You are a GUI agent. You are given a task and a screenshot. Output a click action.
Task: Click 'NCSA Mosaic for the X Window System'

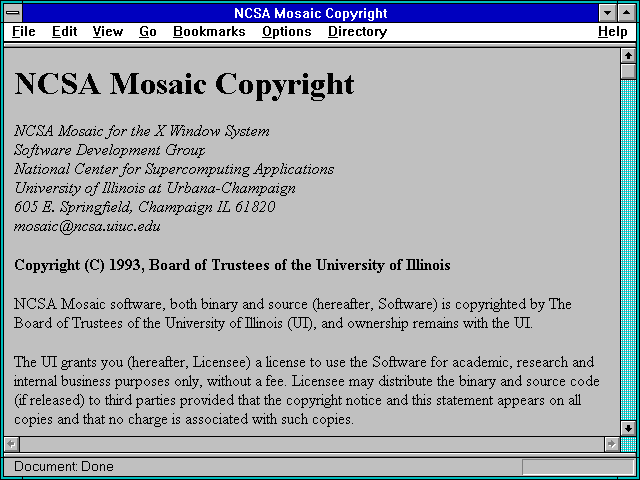[142, 131]
